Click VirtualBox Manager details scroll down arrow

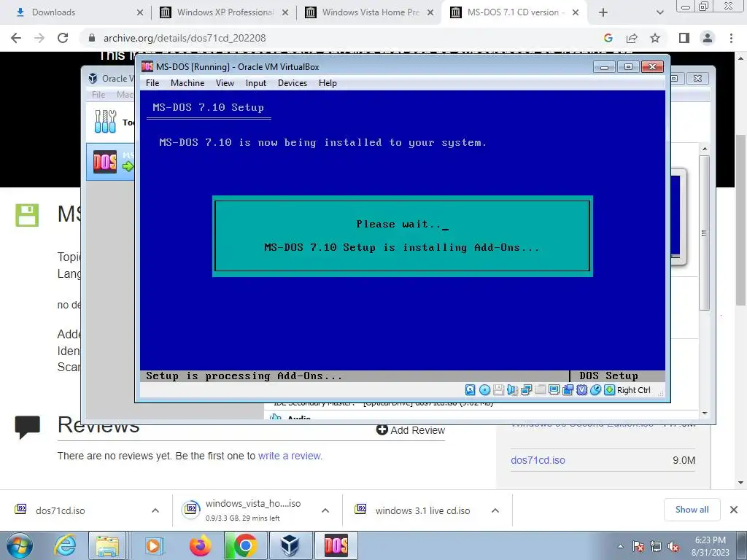point(705,413)
